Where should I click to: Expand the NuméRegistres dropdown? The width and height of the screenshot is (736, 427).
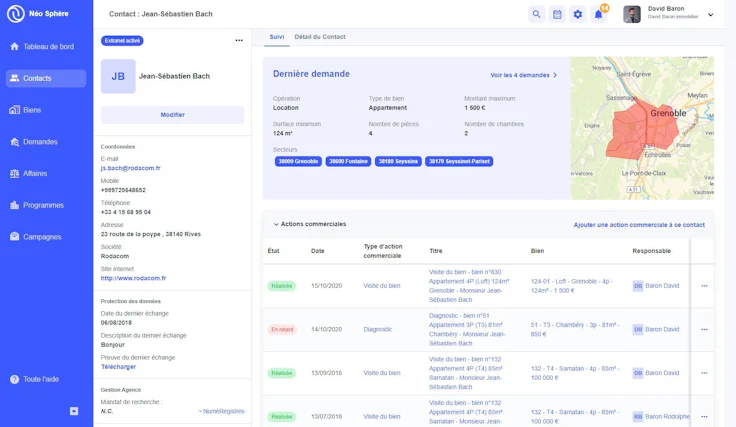(x=222, y=411)
